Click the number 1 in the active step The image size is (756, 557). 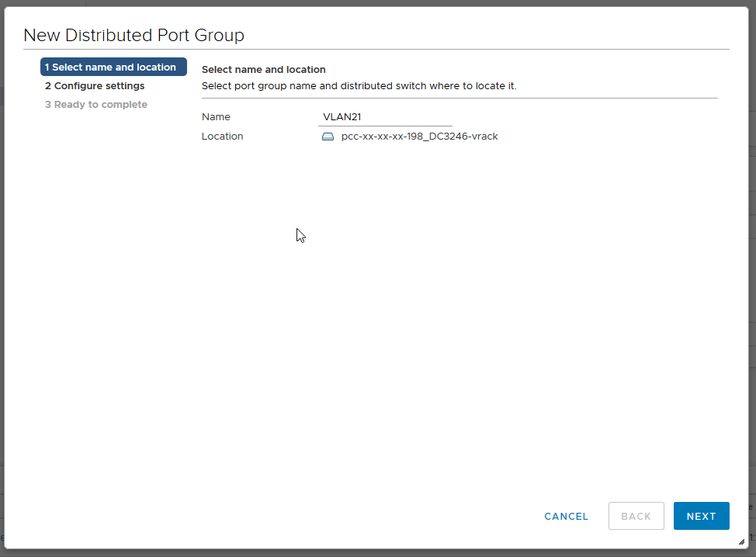47,67
